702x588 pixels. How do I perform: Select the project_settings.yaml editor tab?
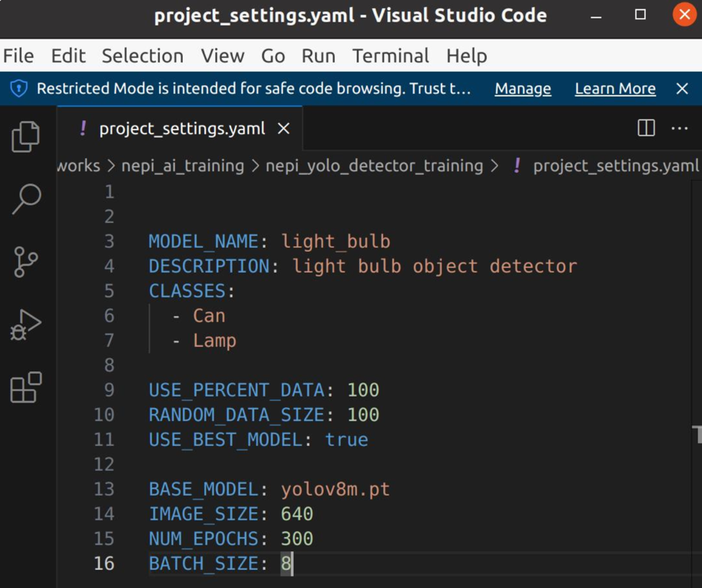click(x=181, y=128)
